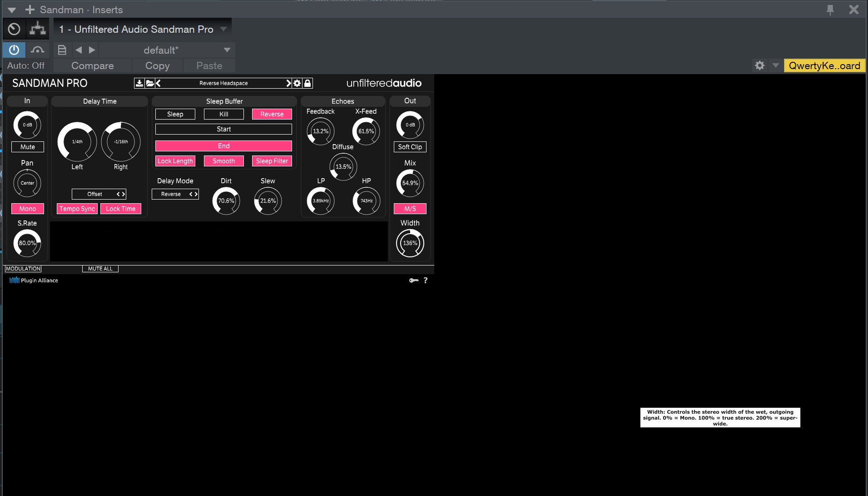
Task: Open the insert plugin selector dropdown arrow
Action: [x=223, y=29]
